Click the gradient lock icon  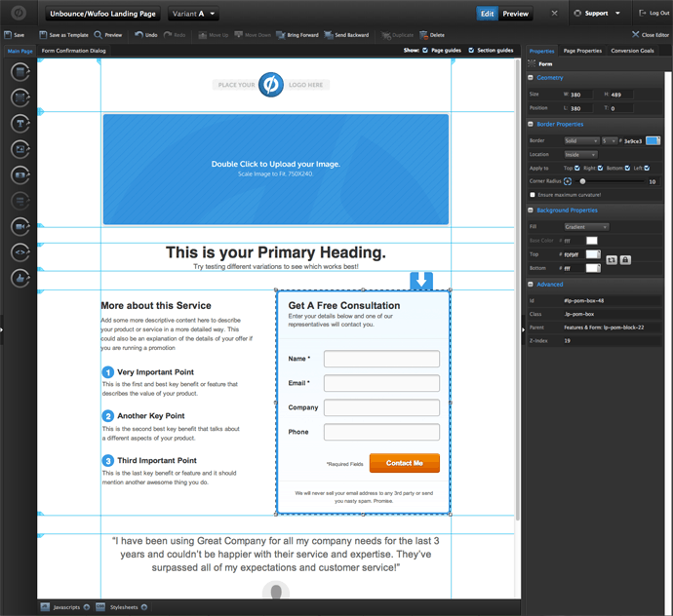click(625, 260)
